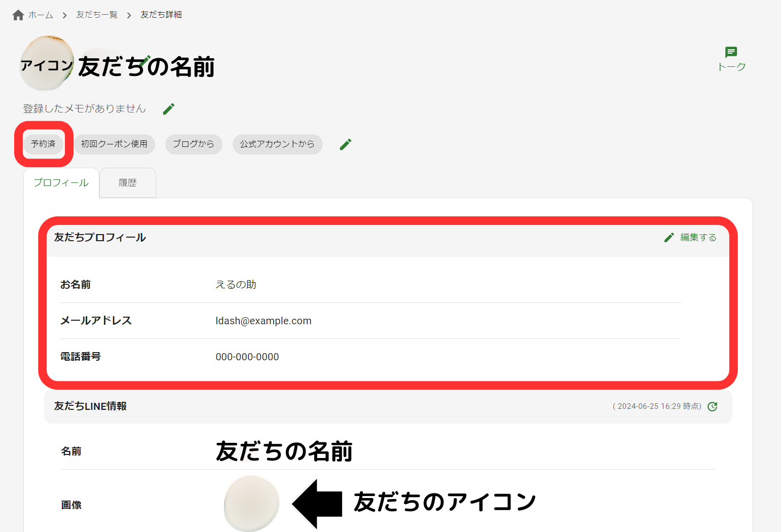The width and height of the screenshot is (781, 532).
Task: Select the ブログから tag
Action: pyautogui.click(x=193, y=144)
